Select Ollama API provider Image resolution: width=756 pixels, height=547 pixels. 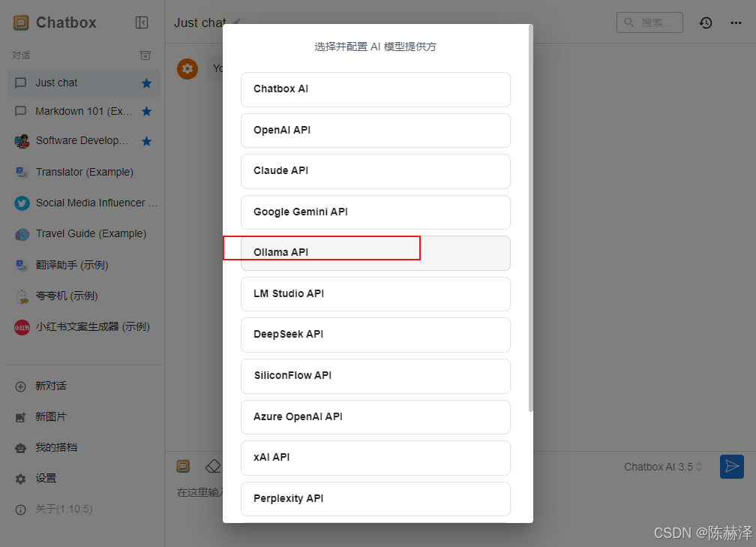tap(376, 254)
